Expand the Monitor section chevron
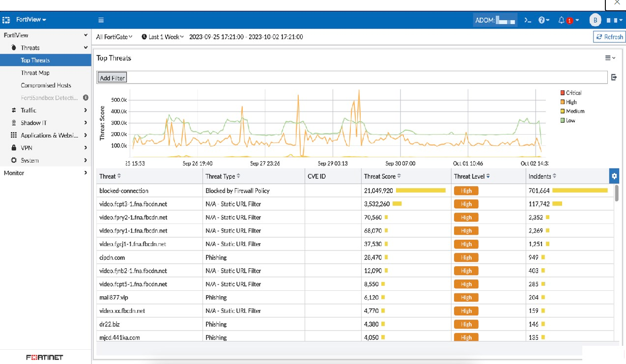Image resolution: width=626 pixels, height=364 pixels. click(x=86, y=173)
